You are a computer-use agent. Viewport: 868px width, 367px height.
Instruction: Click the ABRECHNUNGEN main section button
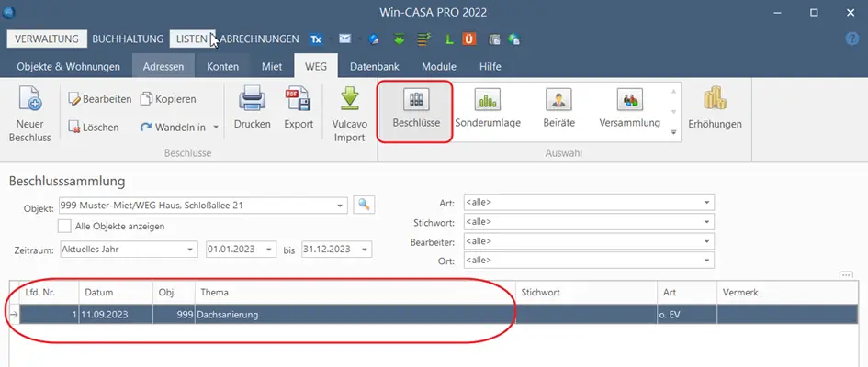pyautogui.click(x=260, y=39)
